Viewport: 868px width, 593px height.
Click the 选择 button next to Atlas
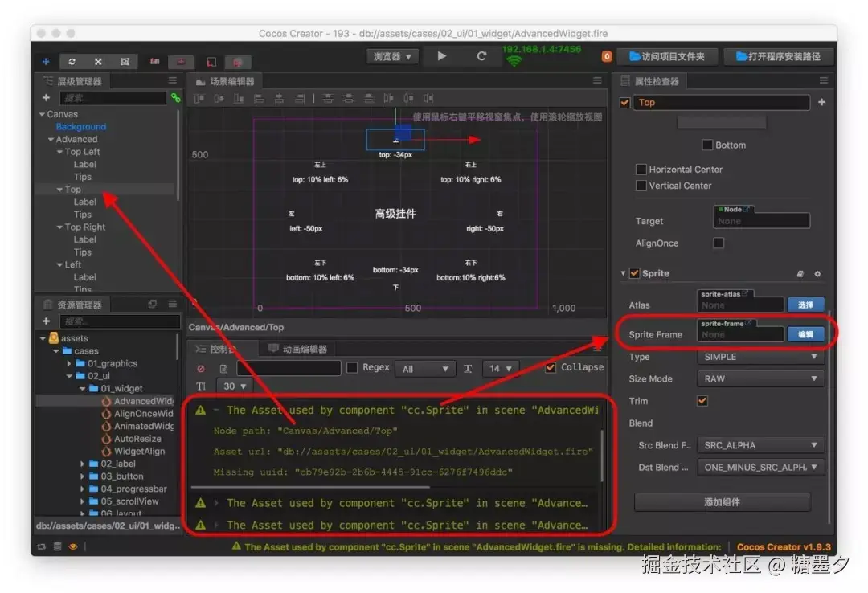(x=805, y=305)
